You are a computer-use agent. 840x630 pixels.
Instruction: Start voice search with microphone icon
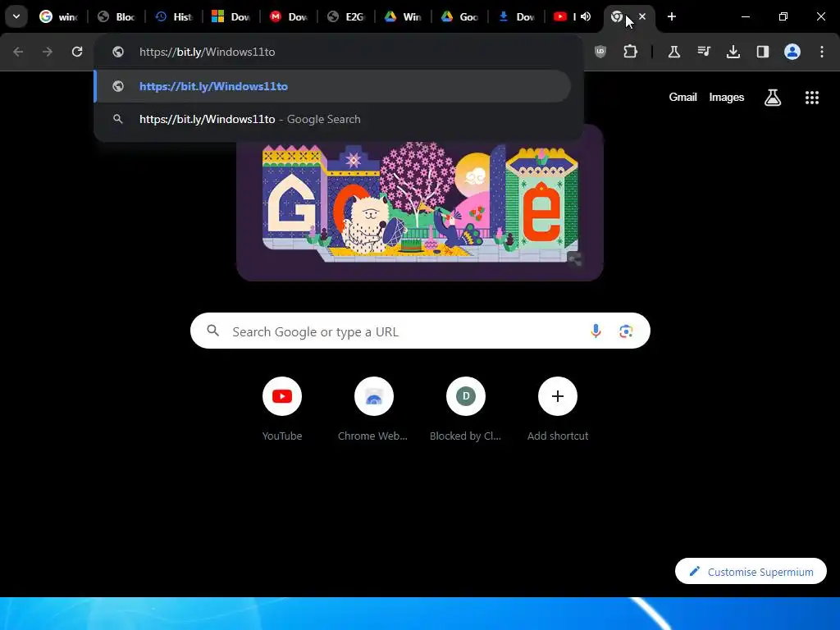coord(596,331)
